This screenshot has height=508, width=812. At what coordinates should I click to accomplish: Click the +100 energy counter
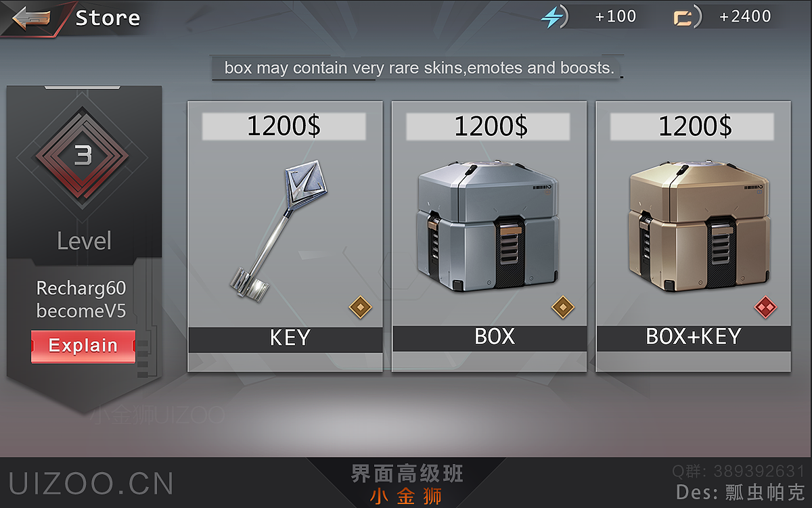pos(615,17)
